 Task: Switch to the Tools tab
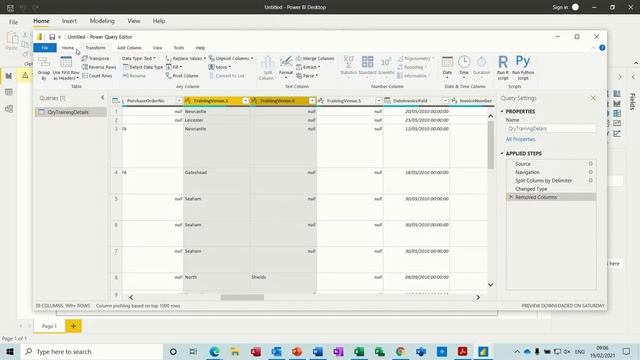(x=179, y=48)
